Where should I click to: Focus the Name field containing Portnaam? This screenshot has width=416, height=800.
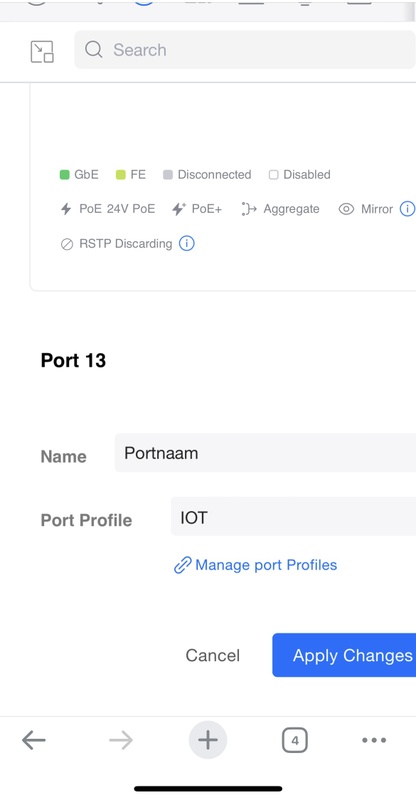point(265,453)
